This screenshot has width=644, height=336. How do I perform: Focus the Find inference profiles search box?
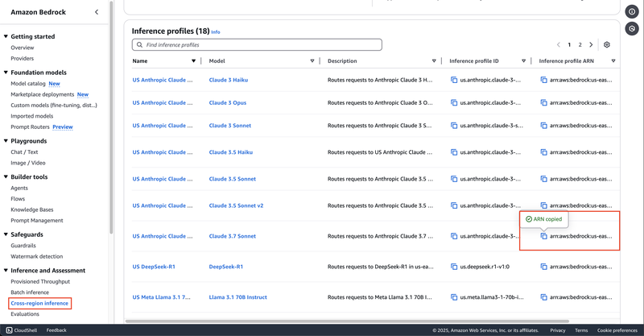point(257,45)
